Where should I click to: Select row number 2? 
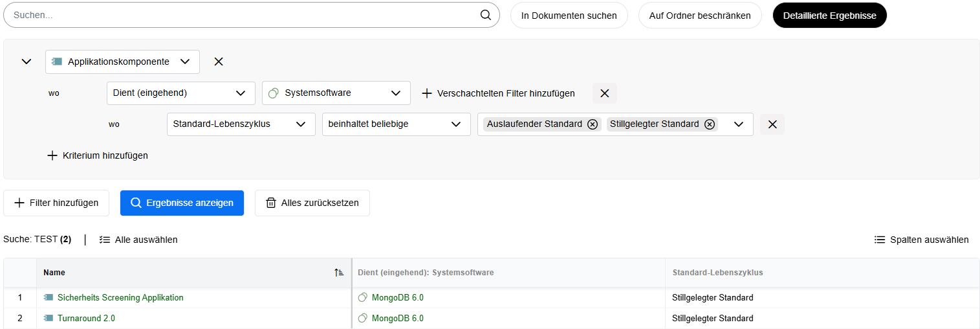pos(20,319)
